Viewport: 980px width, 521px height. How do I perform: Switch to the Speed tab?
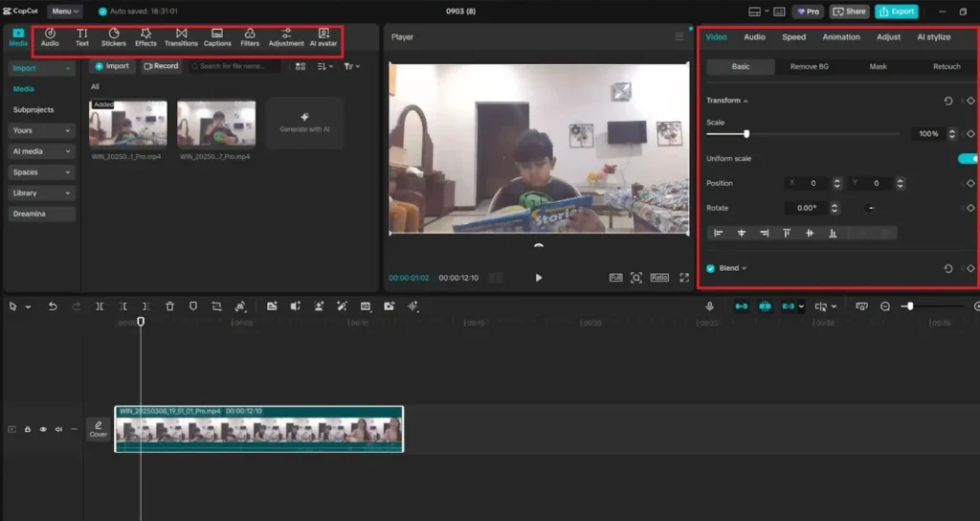[793, 37]
